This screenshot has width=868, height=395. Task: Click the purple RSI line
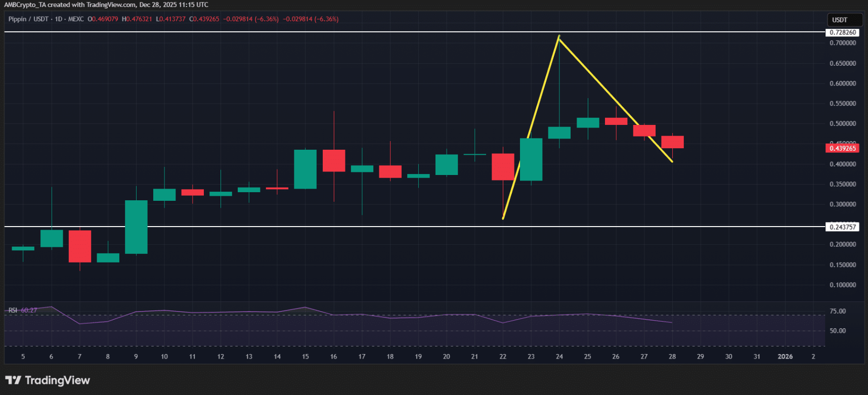[334, 315]
